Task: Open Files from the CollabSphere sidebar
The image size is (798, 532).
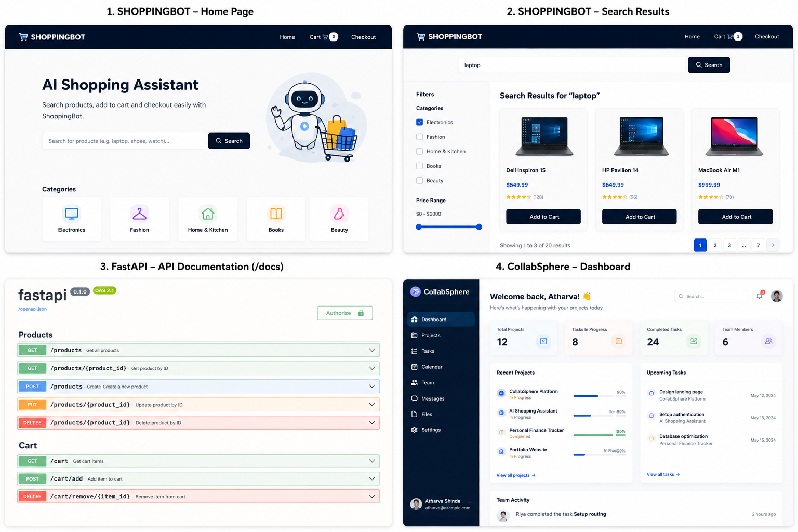Action: click(x=441, y=414)
